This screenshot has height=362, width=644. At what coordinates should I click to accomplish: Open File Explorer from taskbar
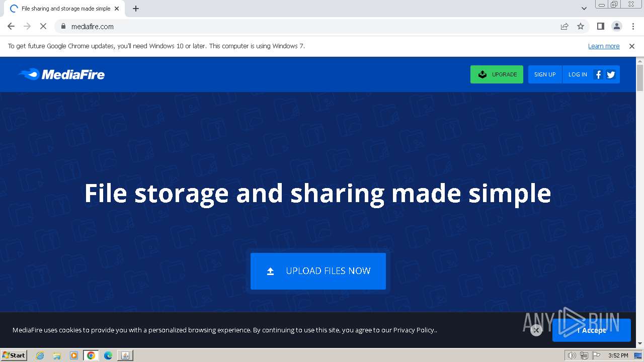coord(57,355)
